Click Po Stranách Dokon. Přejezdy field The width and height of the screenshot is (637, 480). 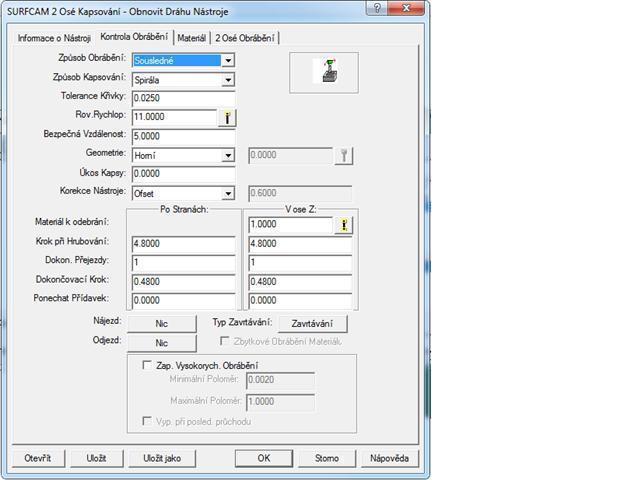click(184, 263)
